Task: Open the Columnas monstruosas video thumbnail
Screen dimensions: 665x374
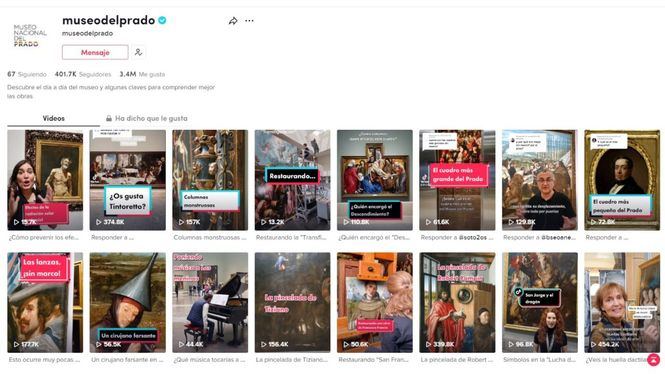Action: tap(210, 180)
